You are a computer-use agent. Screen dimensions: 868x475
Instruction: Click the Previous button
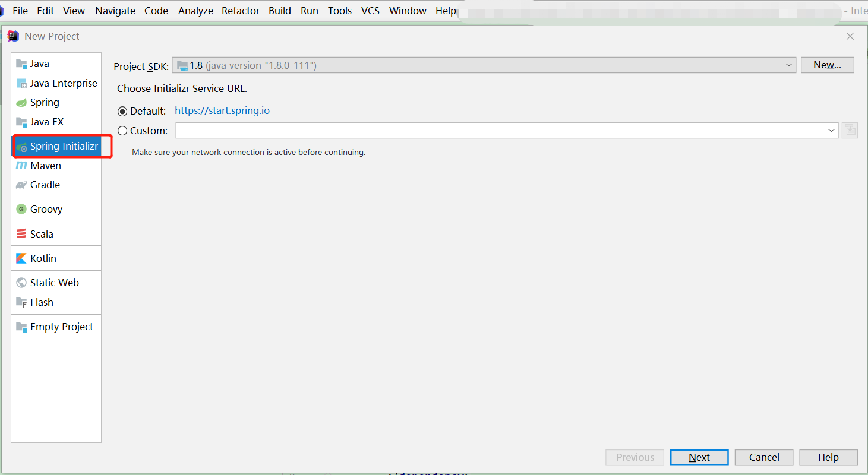click(x=635, y=457)
